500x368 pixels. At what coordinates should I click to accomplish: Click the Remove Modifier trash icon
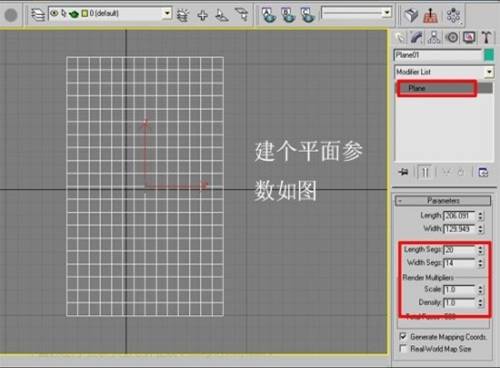coord(460,172)
